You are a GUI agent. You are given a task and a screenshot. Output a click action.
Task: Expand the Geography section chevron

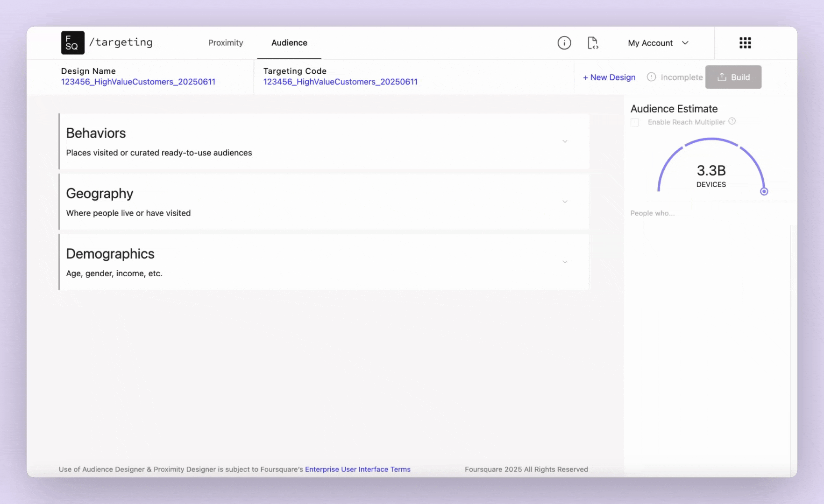(565, 202)
